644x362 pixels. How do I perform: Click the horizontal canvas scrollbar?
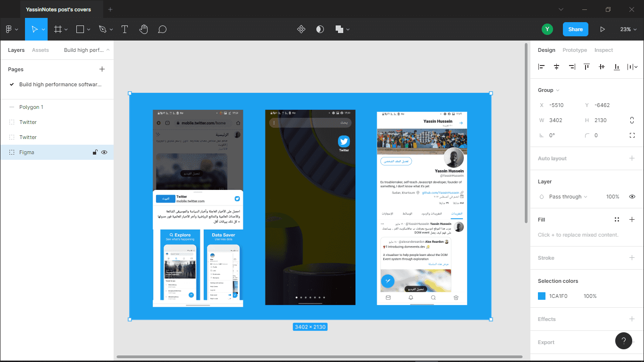(x=319, y=357)
